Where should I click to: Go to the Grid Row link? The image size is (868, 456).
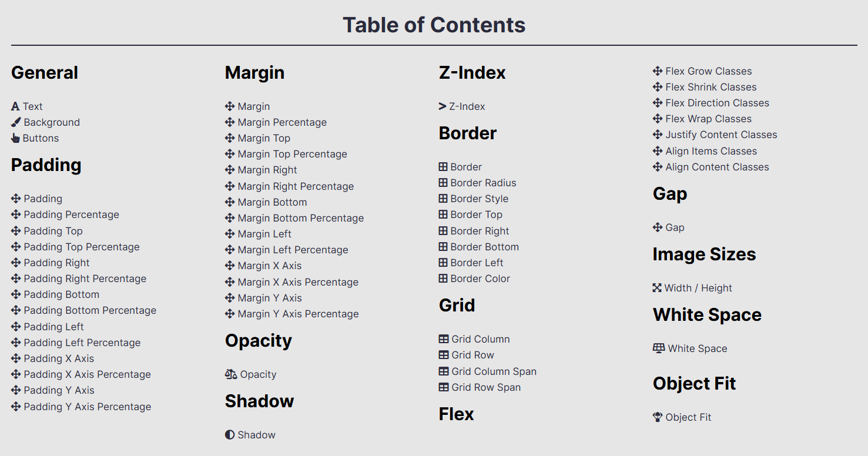point(472,355)
